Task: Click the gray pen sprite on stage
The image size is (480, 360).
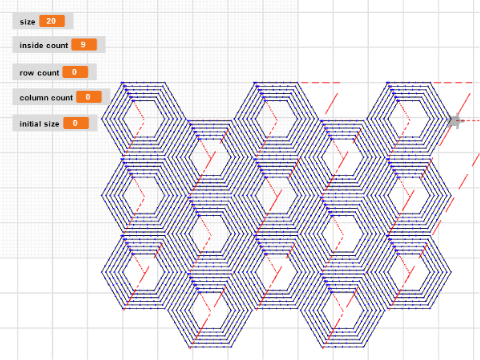Action: point(456,121)
